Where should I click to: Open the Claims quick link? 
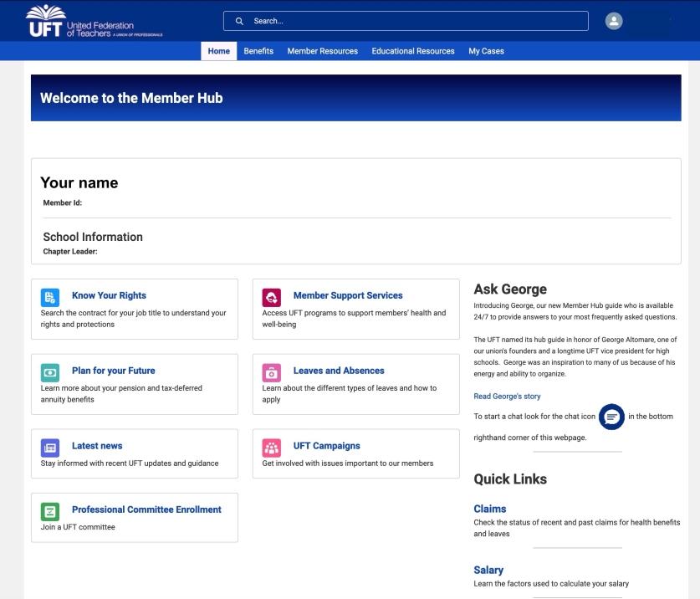tap(489, 509)
